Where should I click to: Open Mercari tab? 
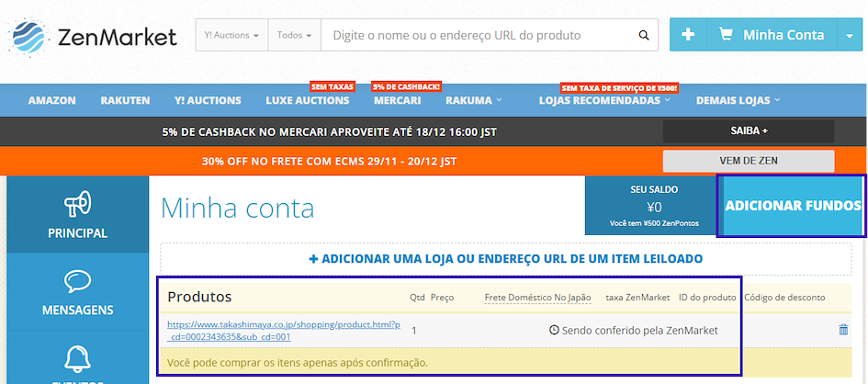[x=397, y=100]
